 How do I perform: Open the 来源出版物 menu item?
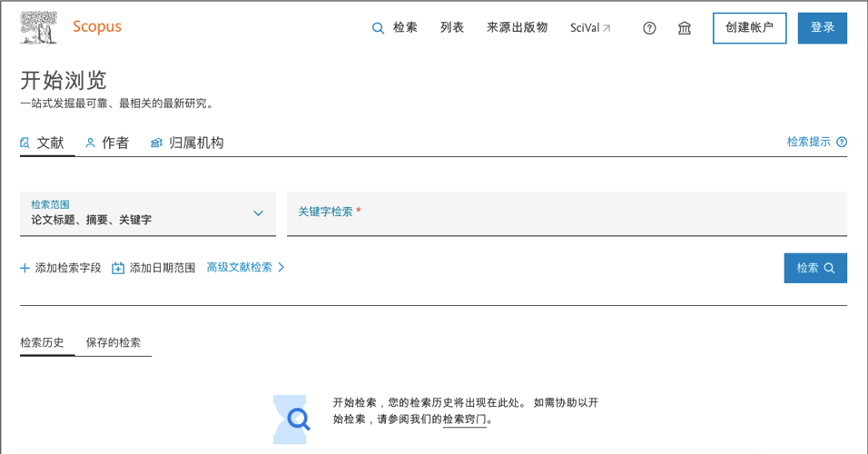517,28
